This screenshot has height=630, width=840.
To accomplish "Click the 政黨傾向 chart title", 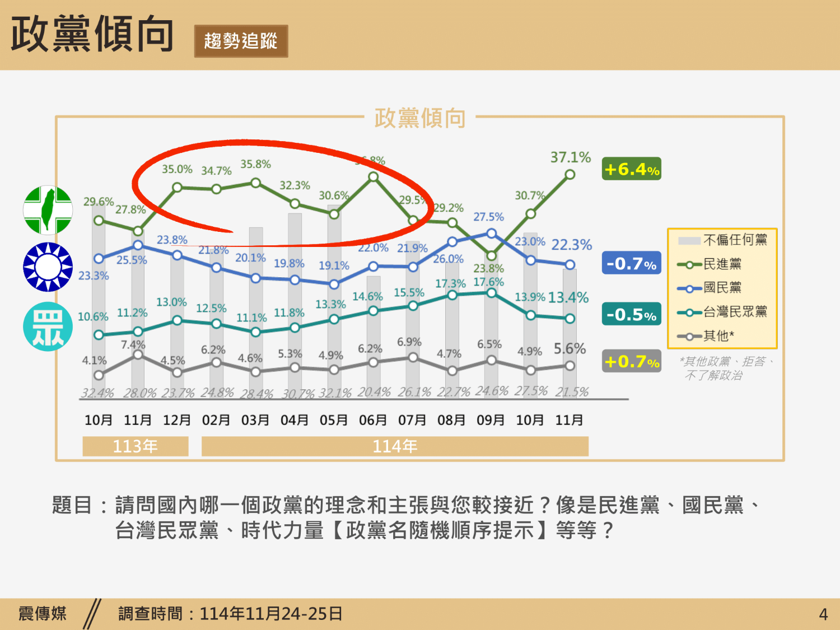I will coord(420,118).
